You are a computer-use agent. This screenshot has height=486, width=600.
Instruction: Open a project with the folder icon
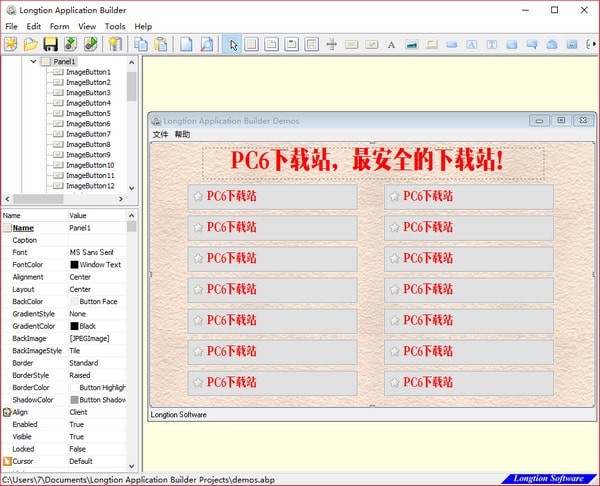pos(31,44)
